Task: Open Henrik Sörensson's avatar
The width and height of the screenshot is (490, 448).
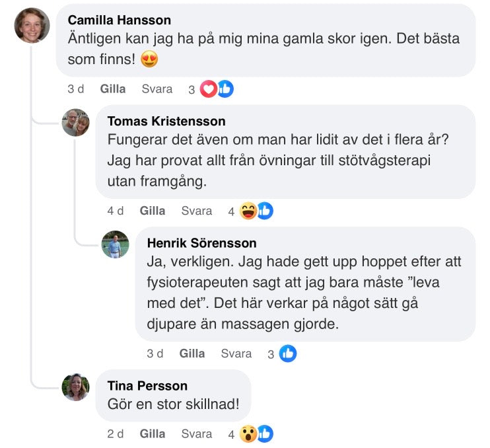Action: 115,244
